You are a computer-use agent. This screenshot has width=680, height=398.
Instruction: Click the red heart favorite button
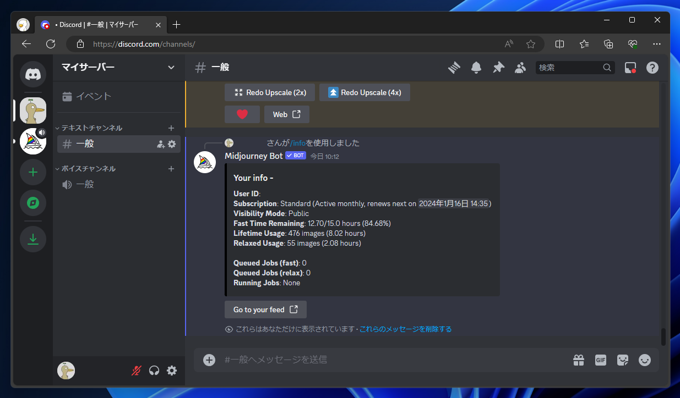tap(242, 114)
